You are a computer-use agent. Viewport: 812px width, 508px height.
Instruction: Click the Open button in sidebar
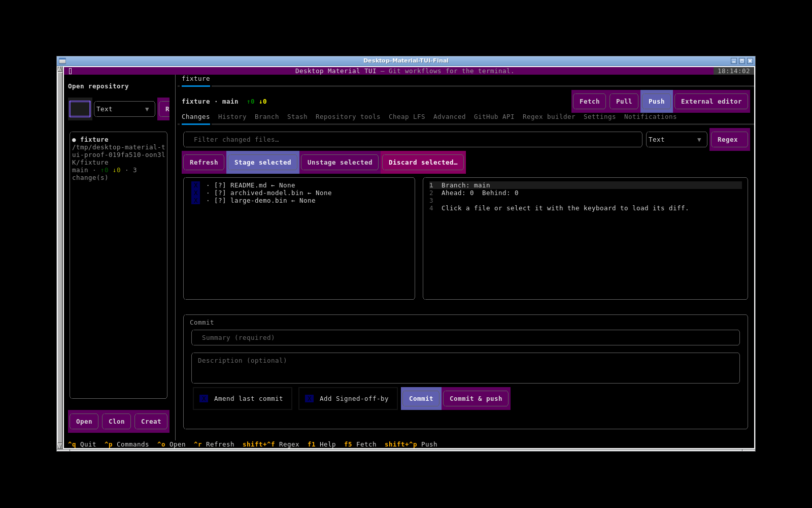pyautogui.click(x=84, y=422)
